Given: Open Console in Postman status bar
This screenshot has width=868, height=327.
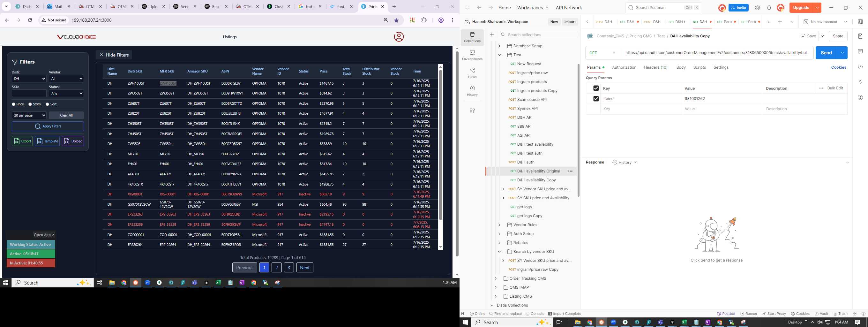Looking at the screenshot, I should (535, 314).
